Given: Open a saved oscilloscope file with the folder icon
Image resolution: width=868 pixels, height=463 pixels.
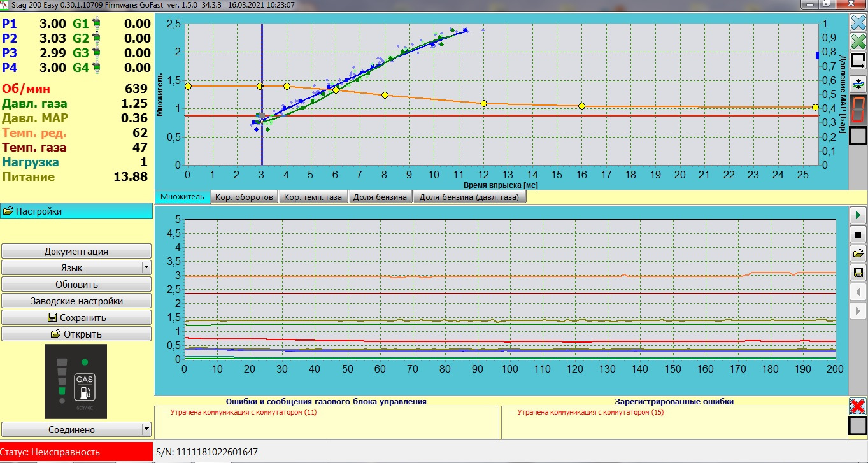Looking at the screenshot, I should 858,253.
